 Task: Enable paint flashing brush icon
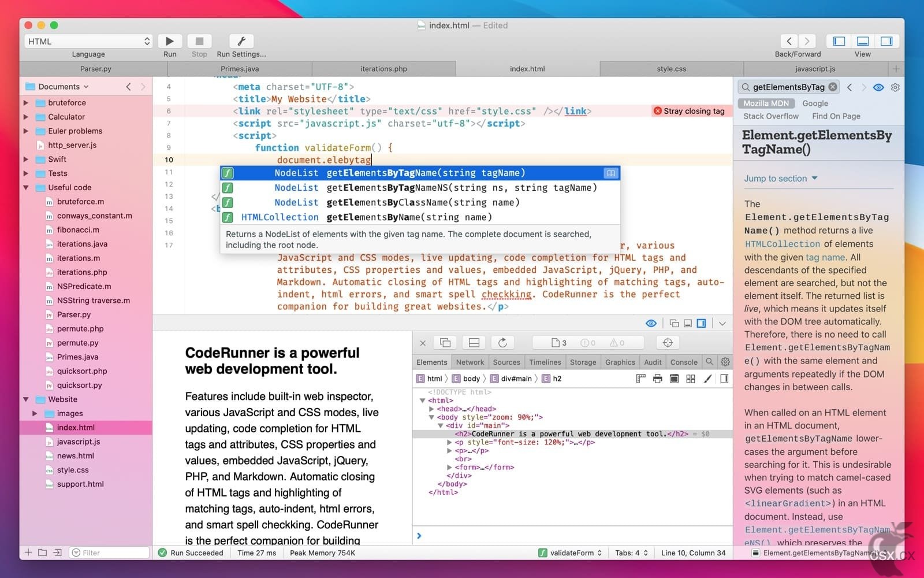(708, 379)
